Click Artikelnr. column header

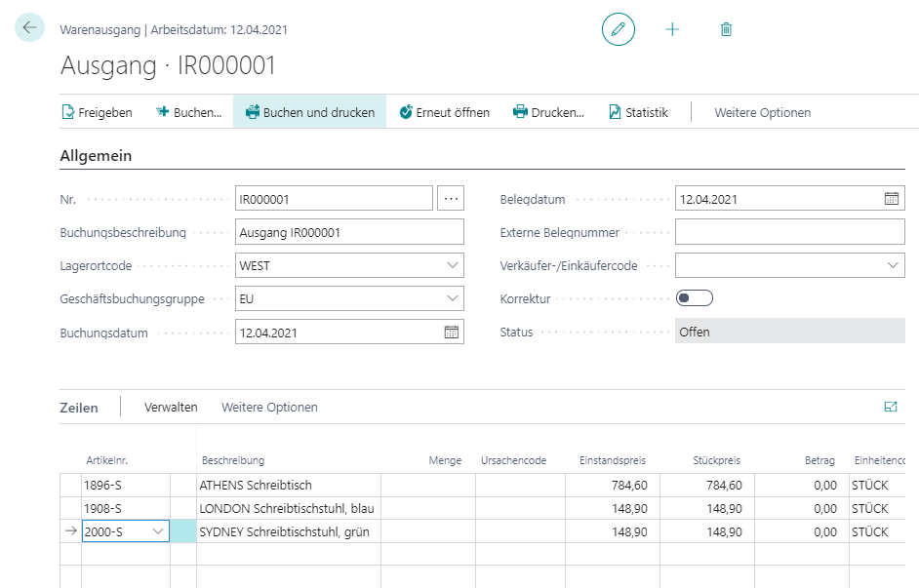tap(106, 460)
